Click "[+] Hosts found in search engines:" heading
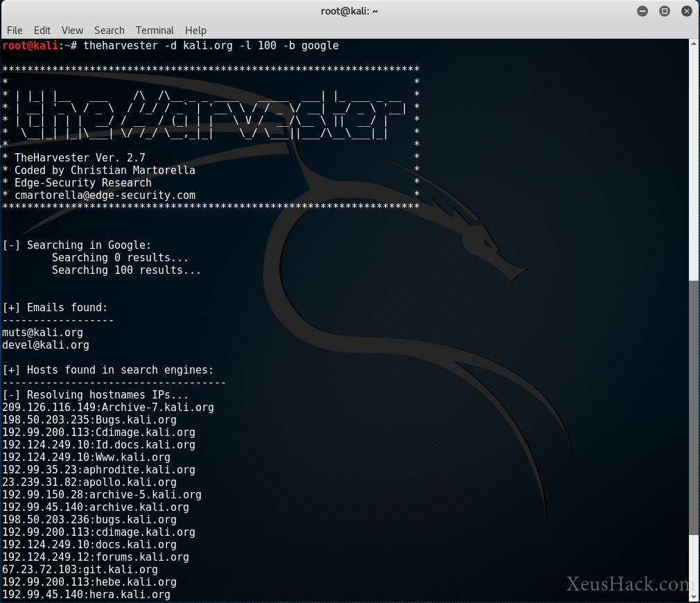Image resolution: width=700 pixels, height=603 pixels. point(108,370)
